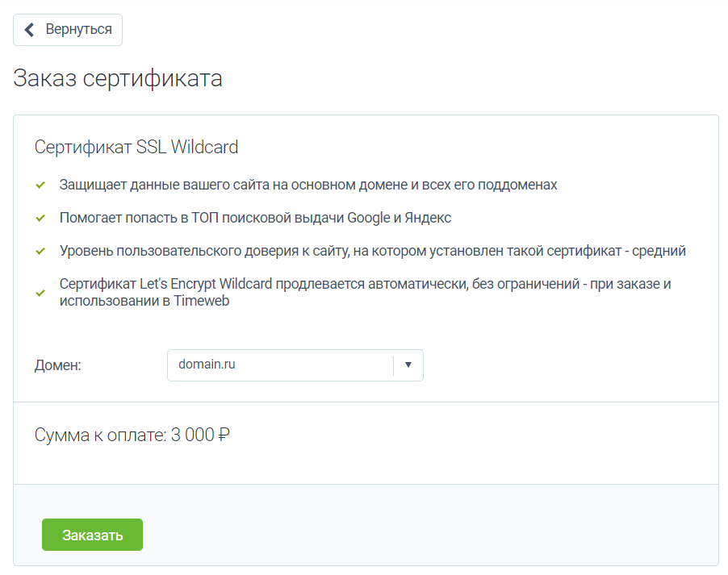728x575 pixels.
Task: Click the "Сертификат SSL Wildcard" title
Action: click(136, 148)
